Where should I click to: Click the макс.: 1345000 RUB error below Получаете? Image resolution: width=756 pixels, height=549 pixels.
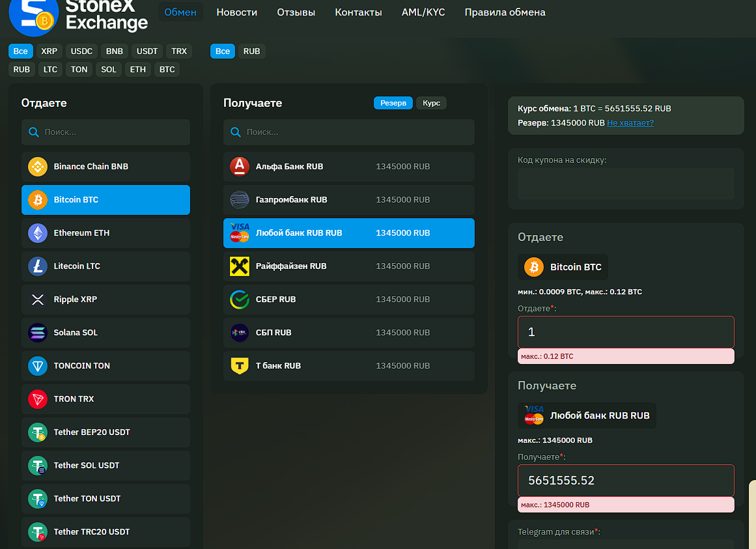(625, 505)
